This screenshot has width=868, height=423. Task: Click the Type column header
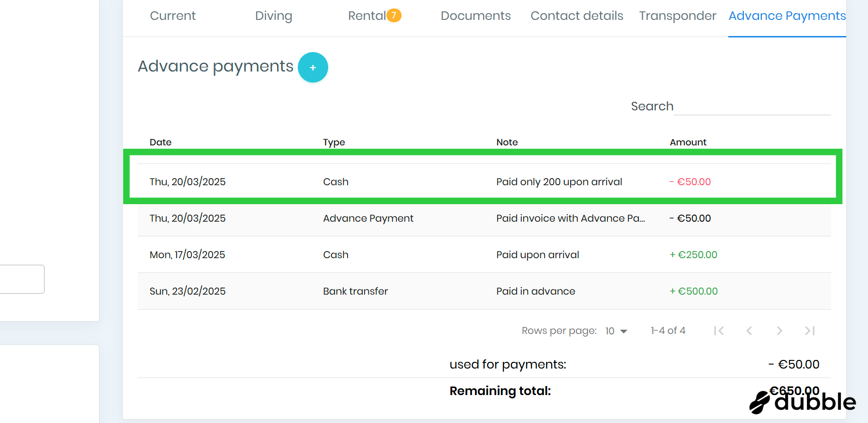tap(334, 142)
